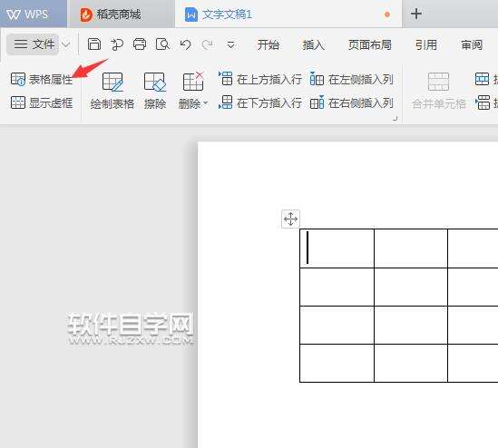Insert row below (在下方插入行)
498x448 pixels.
[260, 102]
